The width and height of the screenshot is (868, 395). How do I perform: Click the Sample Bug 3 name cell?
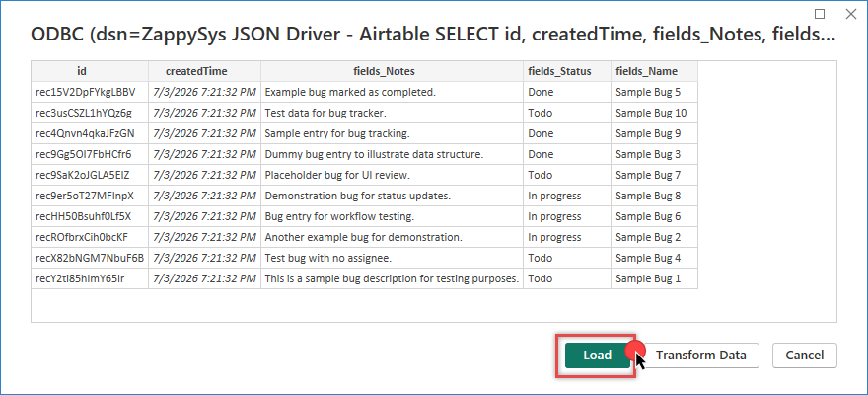pyautogui.click(x=654, y=154)
